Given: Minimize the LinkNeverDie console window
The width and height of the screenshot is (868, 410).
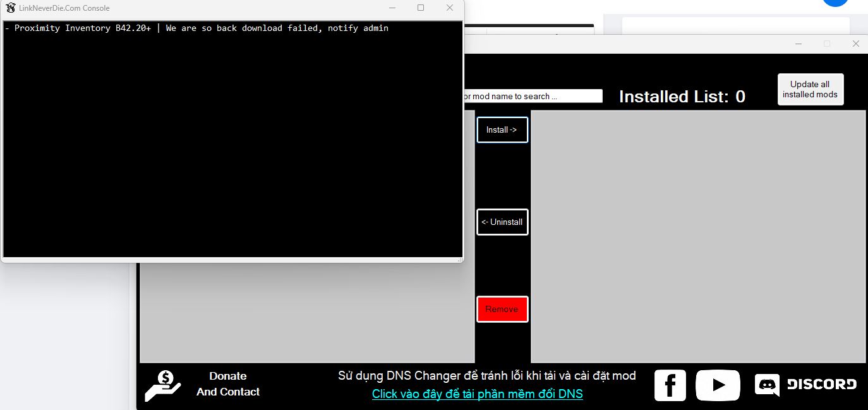Looking at the screenshot, I should [x=392, y=8].
